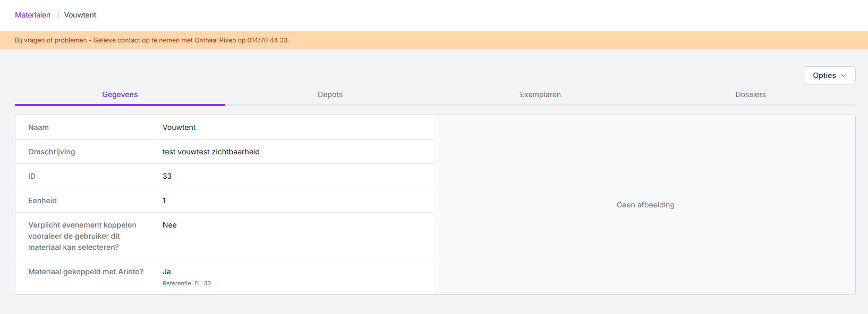Image resolution: width=868 pixels, height=314 pixels.
Task: Click the orange Onthaal Pixeo contact banner
Action: (152, 40)
